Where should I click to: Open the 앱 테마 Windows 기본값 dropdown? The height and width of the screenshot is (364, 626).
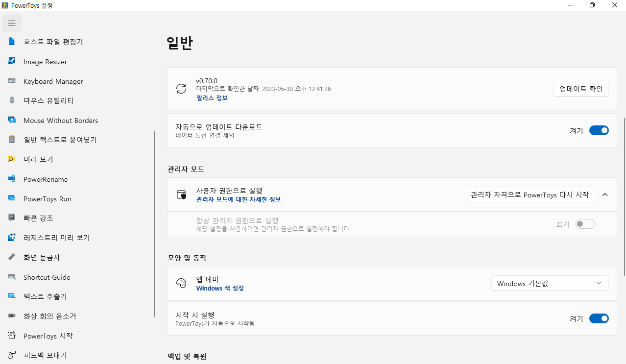click(550, 283)
